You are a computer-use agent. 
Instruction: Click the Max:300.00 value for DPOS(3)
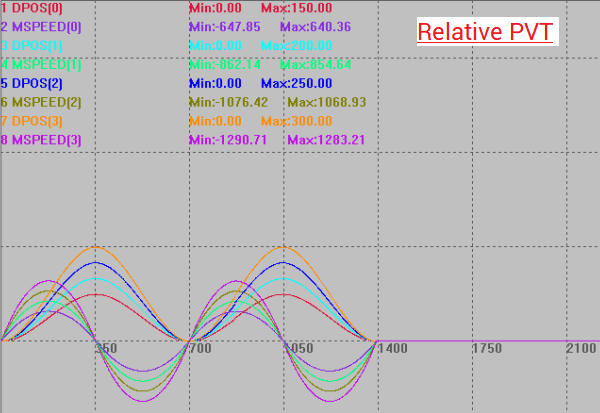(296, 121)
